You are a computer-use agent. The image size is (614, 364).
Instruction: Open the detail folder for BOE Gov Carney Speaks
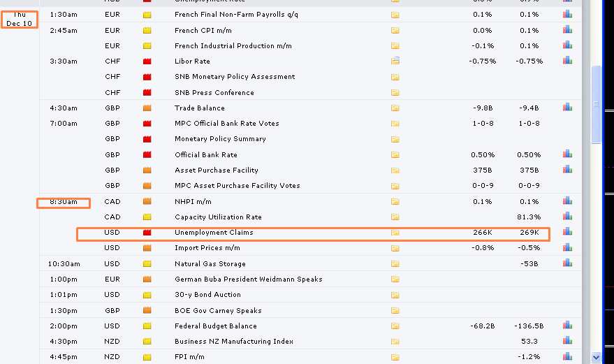[395, 311]
